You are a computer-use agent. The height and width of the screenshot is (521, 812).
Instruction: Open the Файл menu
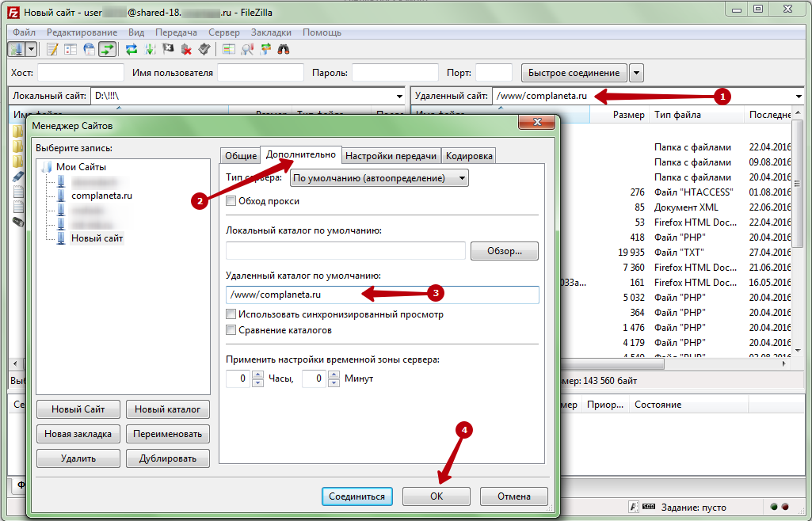coord(24,32)
